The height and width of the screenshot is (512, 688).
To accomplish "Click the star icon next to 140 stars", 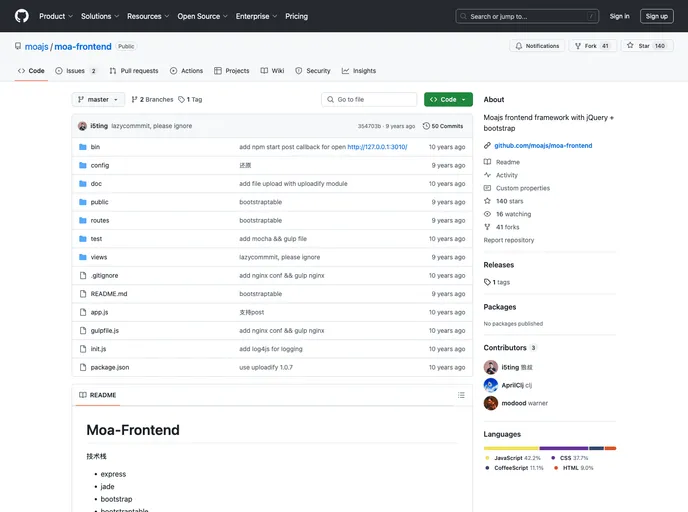I will 487,201.
